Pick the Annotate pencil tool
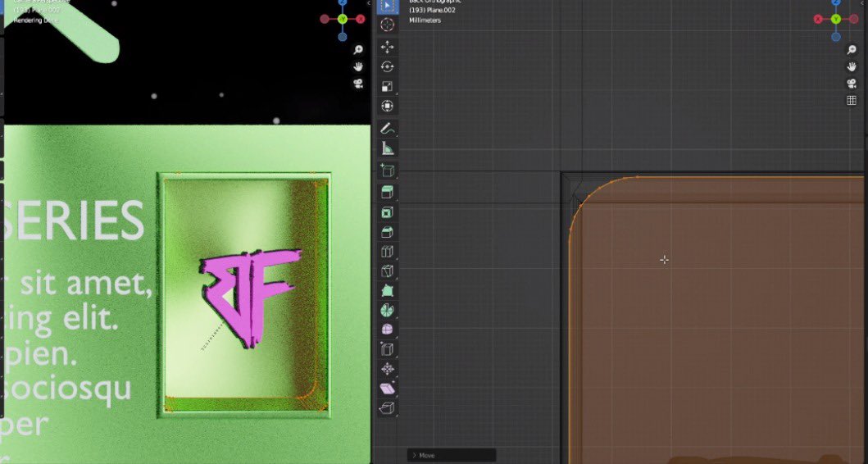The image size is (868, 464). pos(387,129)
